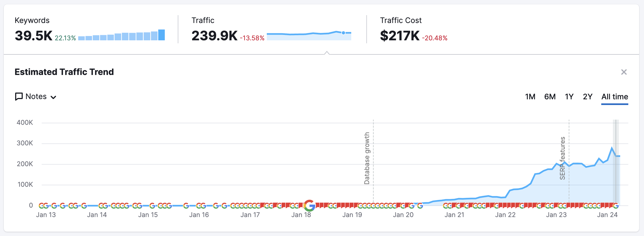
Task: Click the Traffic Cost $217K value
Action: [400, 36]
